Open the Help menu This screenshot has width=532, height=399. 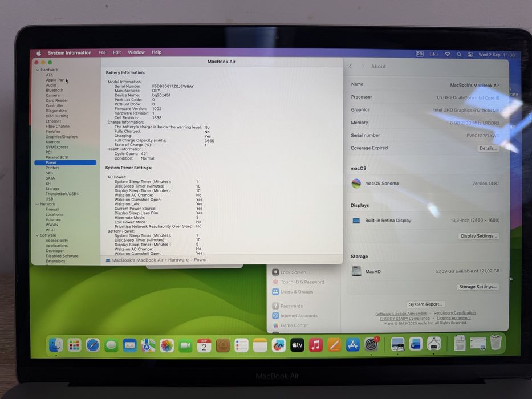coord(156,52)
